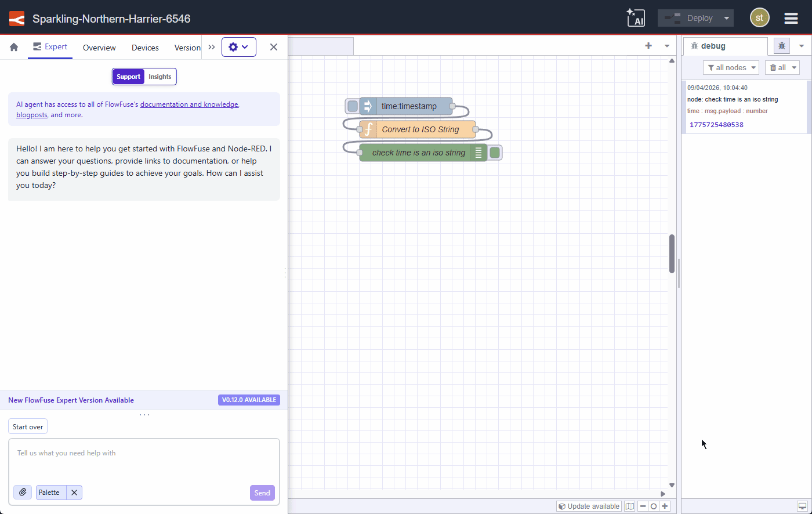Add a new flow with the plus icon
Viewport: 812px width, 514px height.
pos(648,45)
